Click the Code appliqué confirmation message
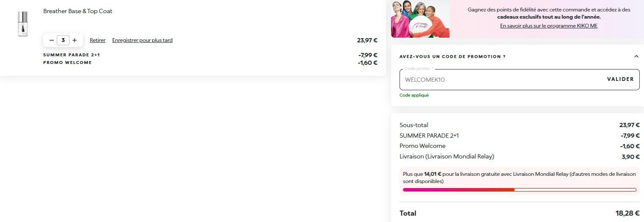The height and width of the screenshot is (222, 644). [x=414, y=95]
